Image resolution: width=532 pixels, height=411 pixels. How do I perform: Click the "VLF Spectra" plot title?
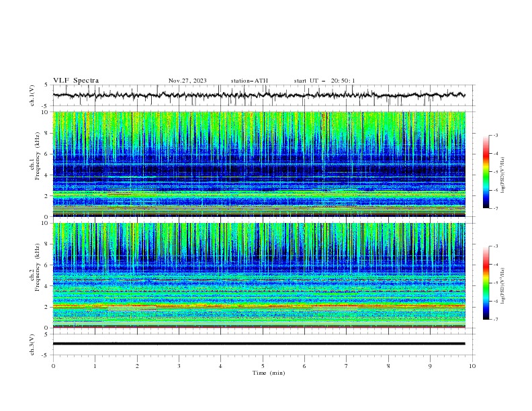pos(76,81)
